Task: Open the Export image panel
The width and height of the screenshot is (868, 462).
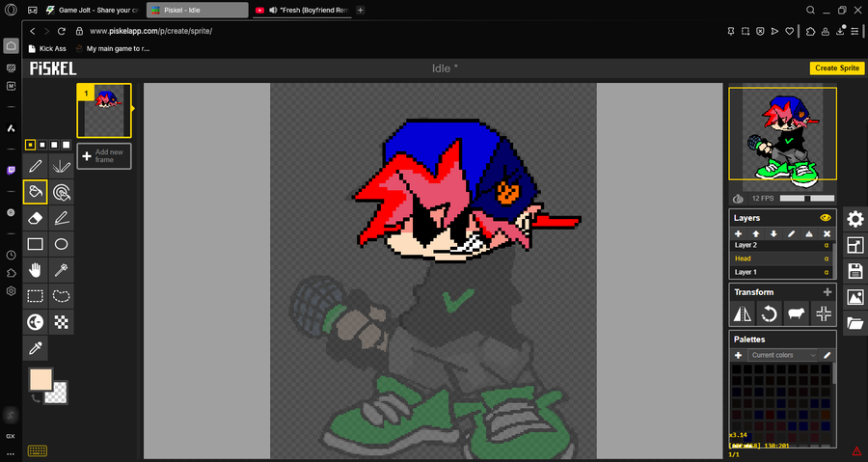Action: 855,297
